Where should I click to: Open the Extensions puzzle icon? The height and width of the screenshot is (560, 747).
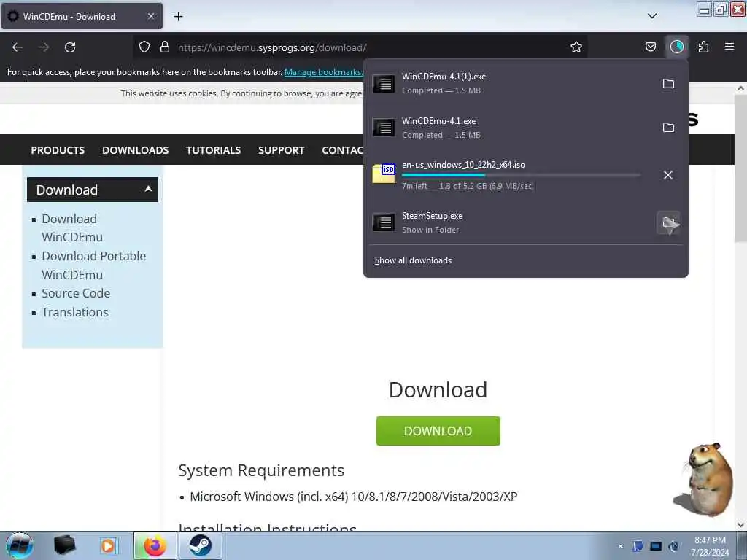pos(703,47)
